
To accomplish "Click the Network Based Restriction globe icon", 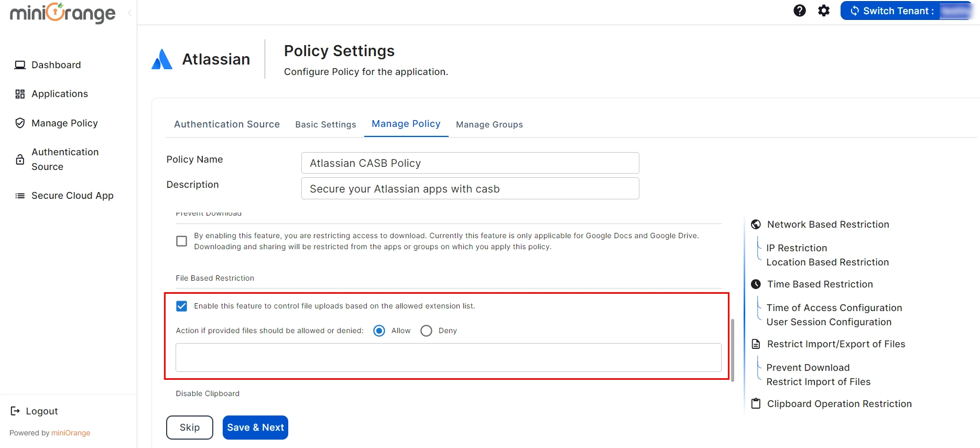I will pos(756,225).
